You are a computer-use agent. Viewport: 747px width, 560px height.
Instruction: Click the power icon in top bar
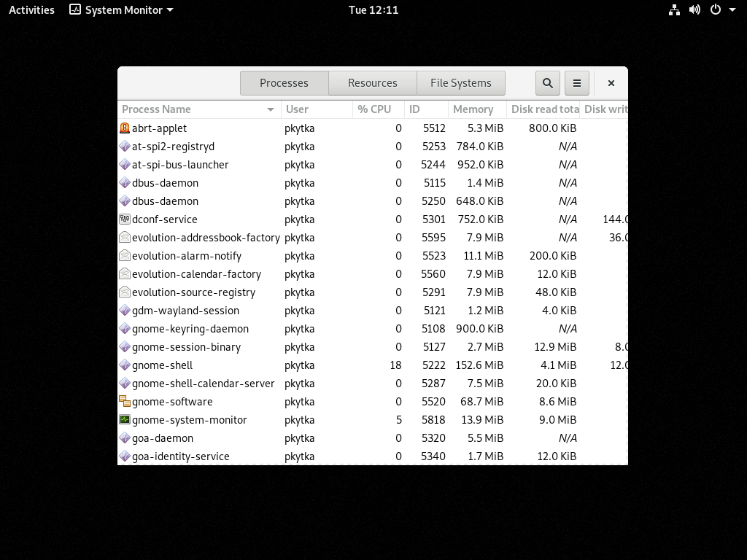click(716, 10)
